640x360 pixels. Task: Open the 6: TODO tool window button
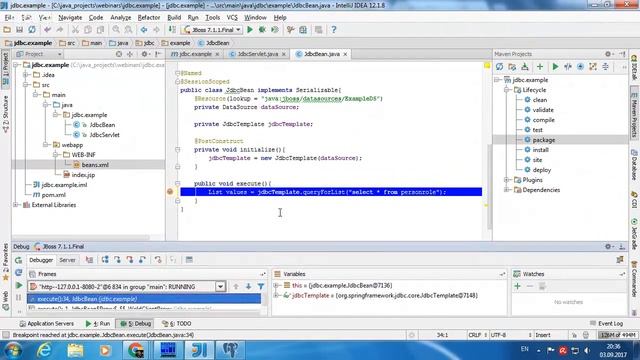click(177, 323)
